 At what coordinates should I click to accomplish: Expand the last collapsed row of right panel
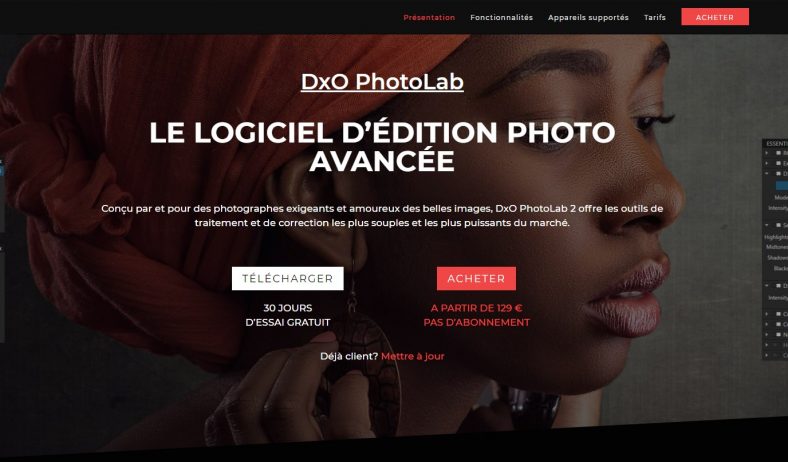coord(767,355)
